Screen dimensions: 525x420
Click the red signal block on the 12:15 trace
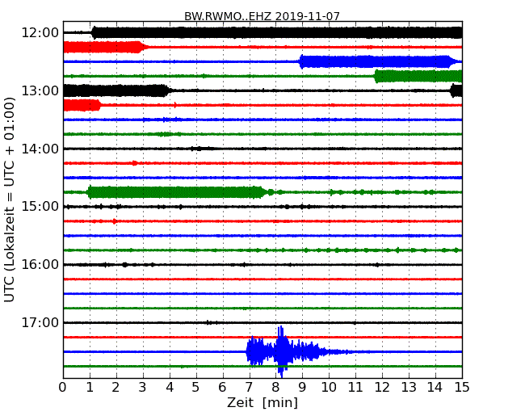click(x=104, y=47)
